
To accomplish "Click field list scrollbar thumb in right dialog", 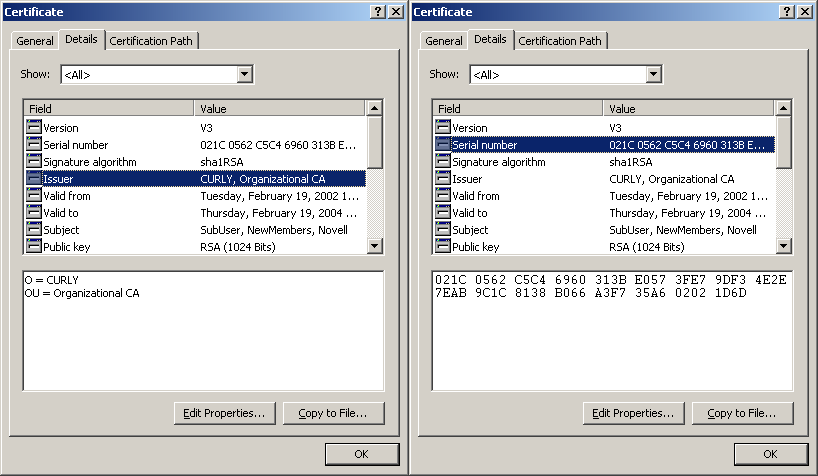I will pyautogui.click(x=784, y=142).
